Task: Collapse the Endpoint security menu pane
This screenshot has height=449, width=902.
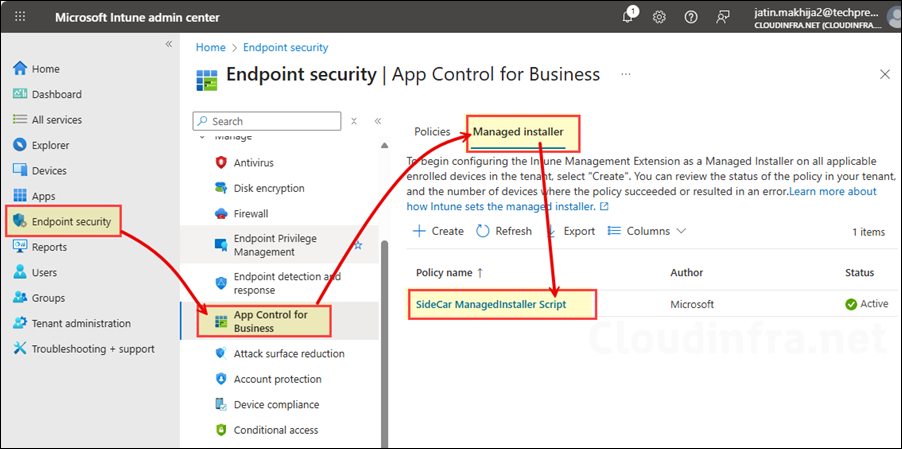Action: pyautogui.click(x=377, y=121)
